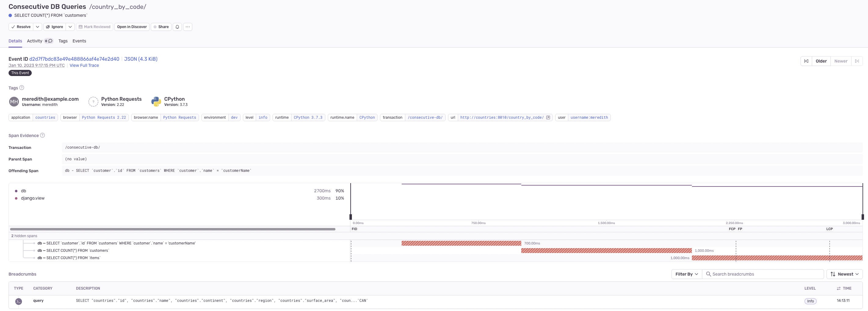
Task: Click the query breadcrumb type icon
Action: [x=19, y=302]
